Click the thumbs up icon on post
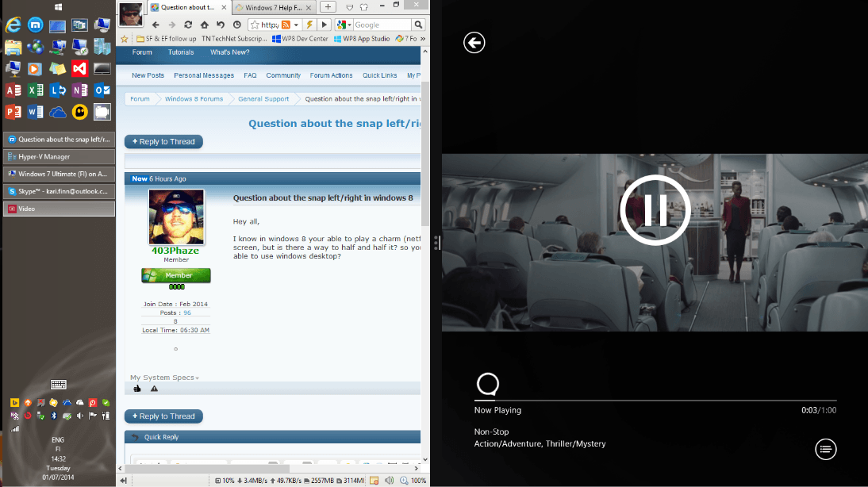Viewport: 868px width, 487px height. pos(136,389)
